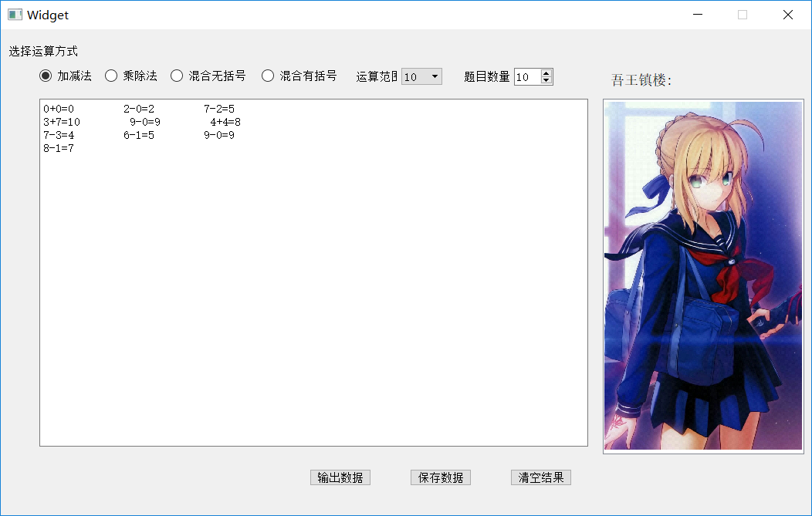Click the 题目数量 label
The image size is (812, 516).
487,76
